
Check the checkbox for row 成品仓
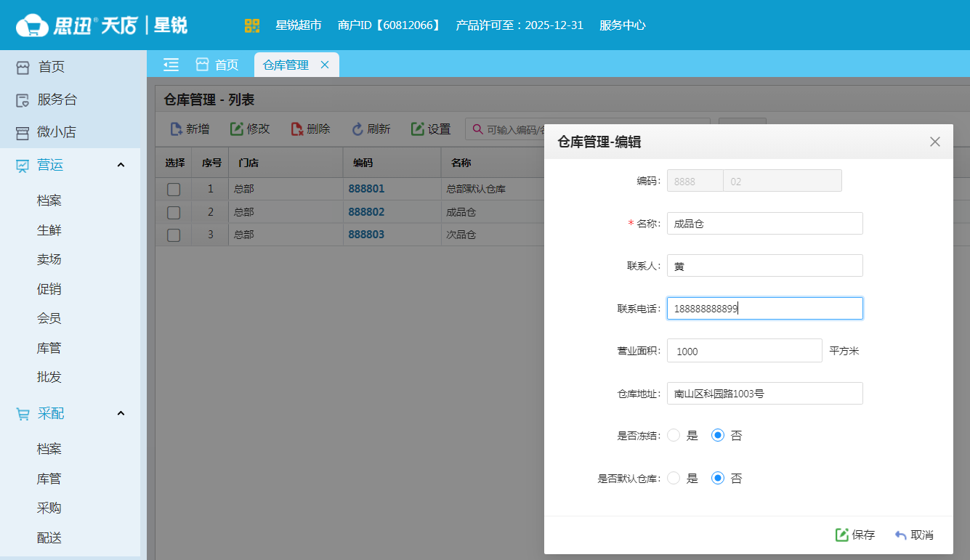point(174,211)
